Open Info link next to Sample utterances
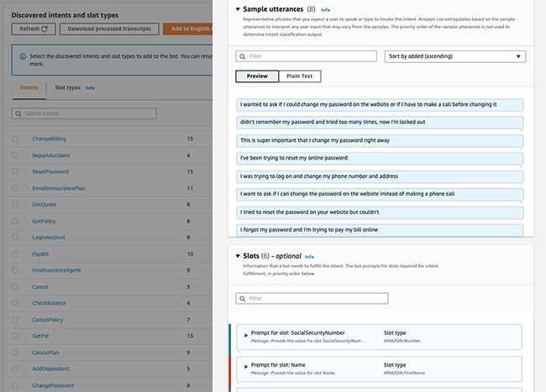Viewport: 546px width, 392px height. point(325,10)
